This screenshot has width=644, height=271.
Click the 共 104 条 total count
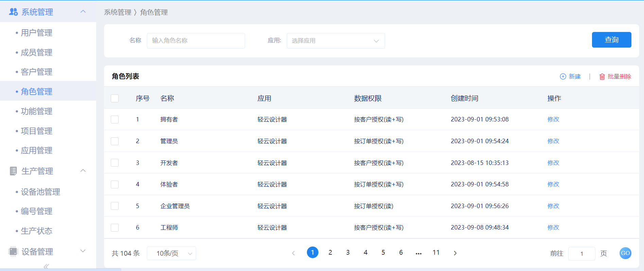point(126,253)
